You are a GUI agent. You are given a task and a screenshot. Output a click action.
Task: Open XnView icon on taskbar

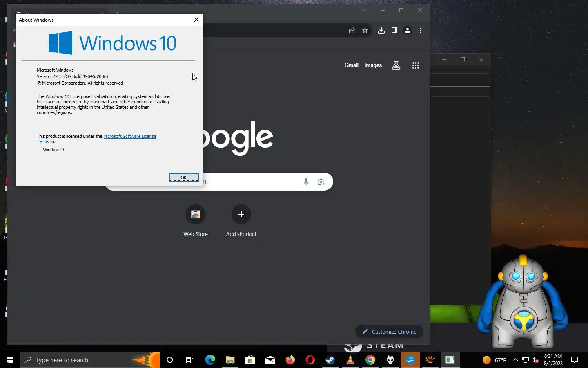click(x=430, y=360)
